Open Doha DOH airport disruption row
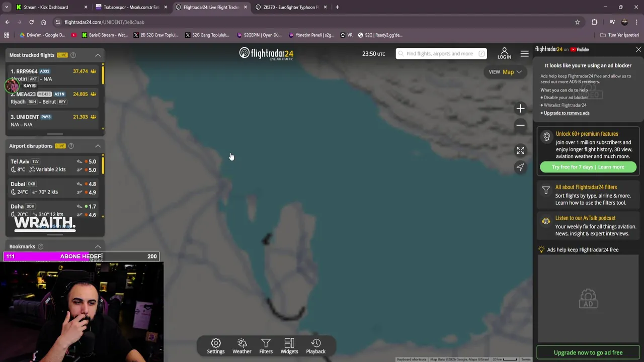 tap(53, 210)
